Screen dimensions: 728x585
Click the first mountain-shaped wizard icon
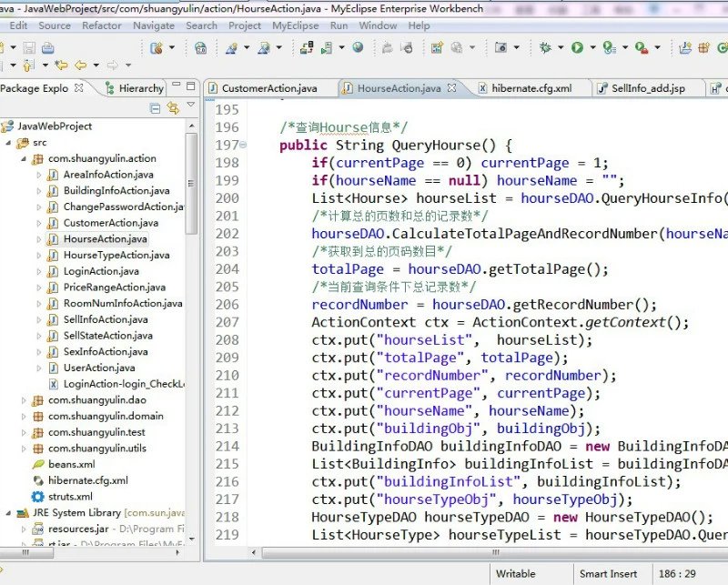pyautogui.click(x=231, y=47)
